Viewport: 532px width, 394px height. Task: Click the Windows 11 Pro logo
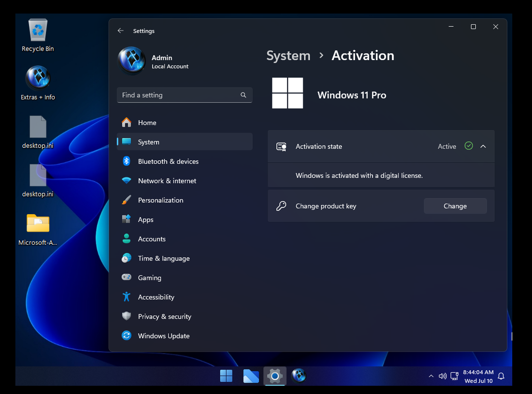point(287,93)
